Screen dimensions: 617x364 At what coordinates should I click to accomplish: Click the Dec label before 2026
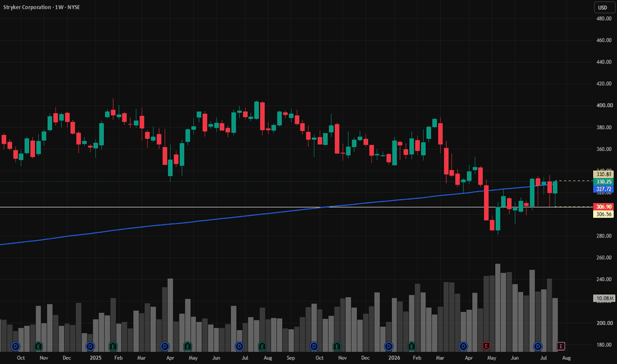coord(365,357)
